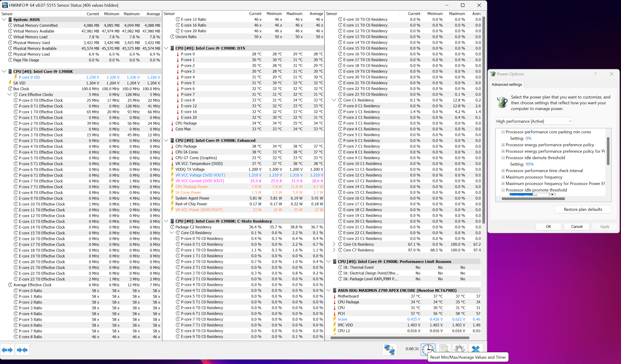Screen dimensions: 621x364
Task: Collapse the ASUS ROG MAXIMUS Z790 group
Action: [x=328, y=290]
